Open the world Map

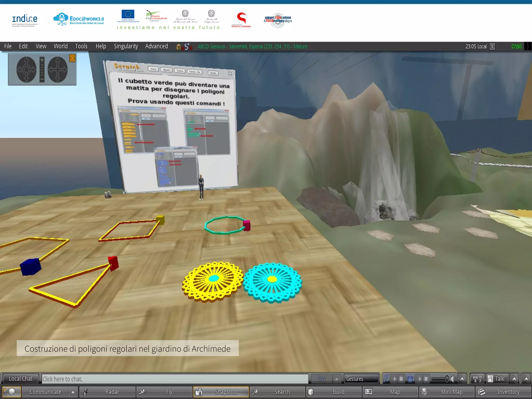[390, 392]
